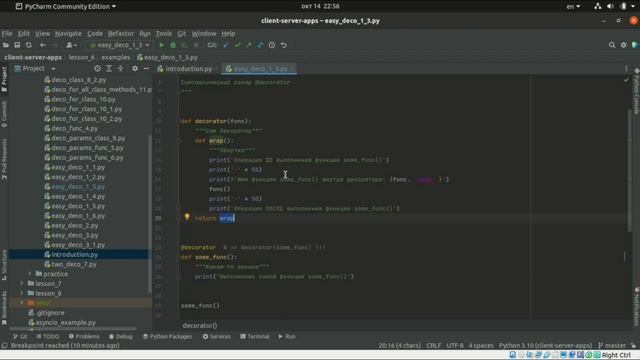Open the user account dropdown icon
640x360 pixels.
71,45
